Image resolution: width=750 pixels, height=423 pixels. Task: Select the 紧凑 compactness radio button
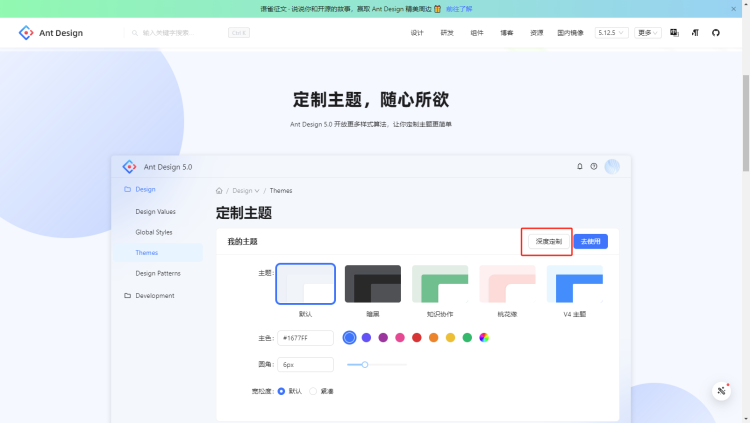(313, 391)
